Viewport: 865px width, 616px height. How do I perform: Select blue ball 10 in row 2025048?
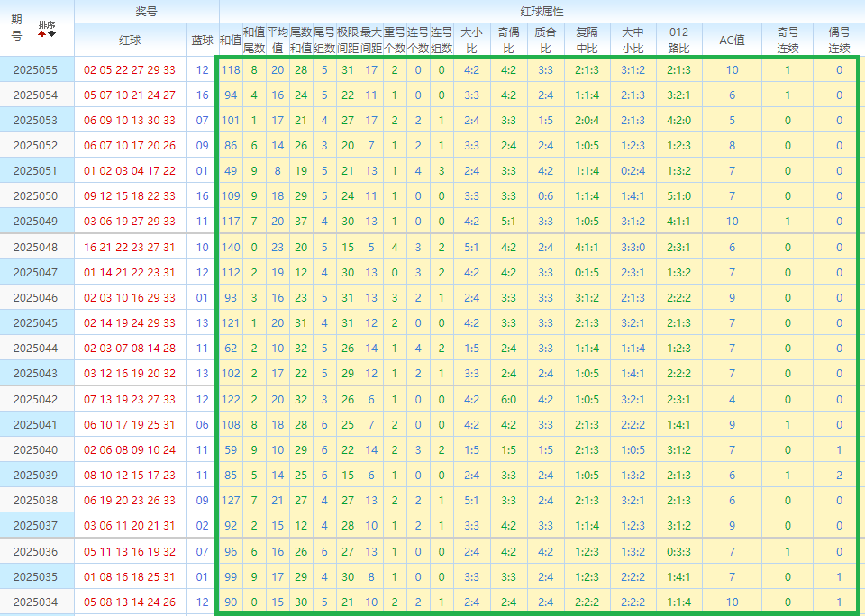click(203, 247)
